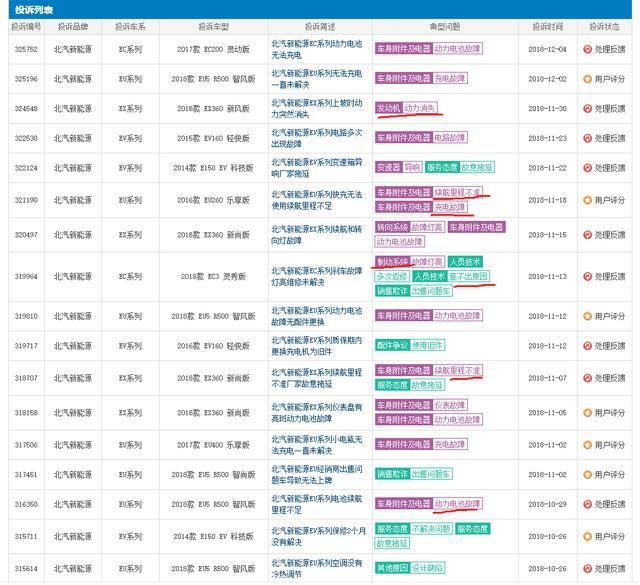Click the 查不出原因 tag
640x585 pixels.
coord(468,276)
